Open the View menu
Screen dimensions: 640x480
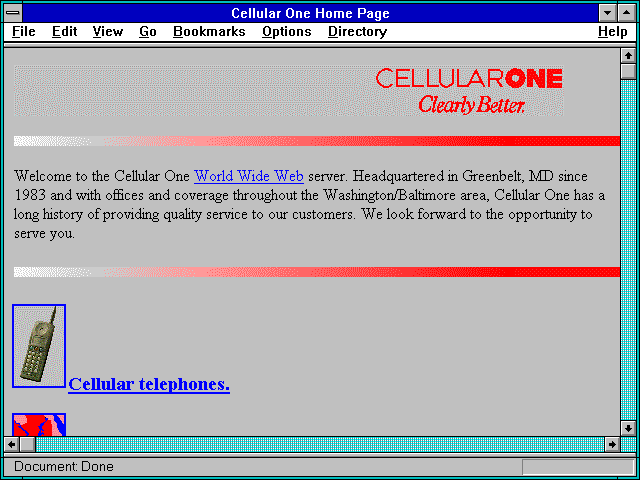point(108,32)
